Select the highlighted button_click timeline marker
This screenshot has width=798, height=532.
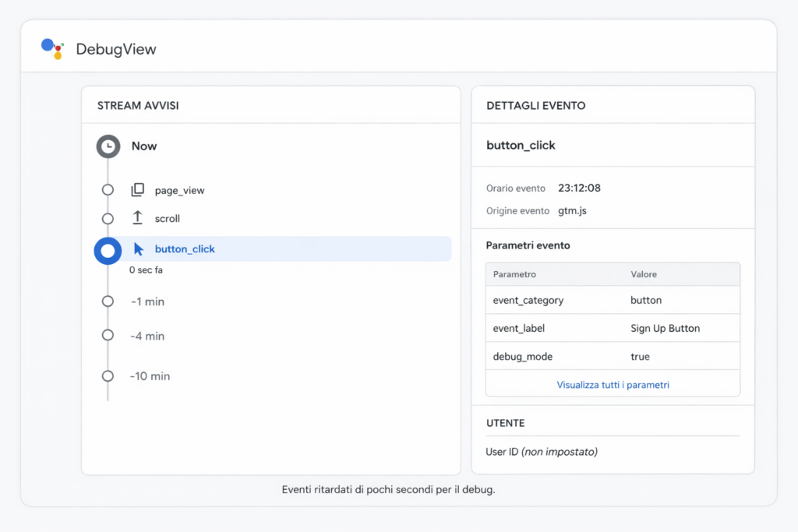click(x=108, y=251)
